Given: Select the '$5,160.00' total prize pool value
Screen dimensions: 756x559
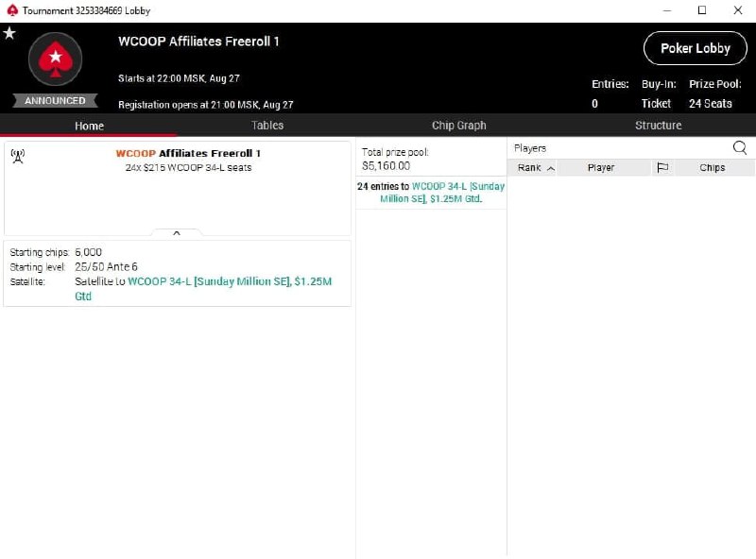Looking at the screenshot, I should (x=386, y=166).
